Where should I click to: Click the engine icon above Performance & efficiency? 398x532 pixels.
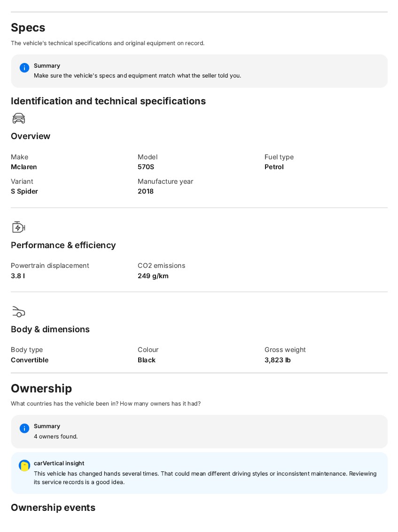click(x=19, y=227)
